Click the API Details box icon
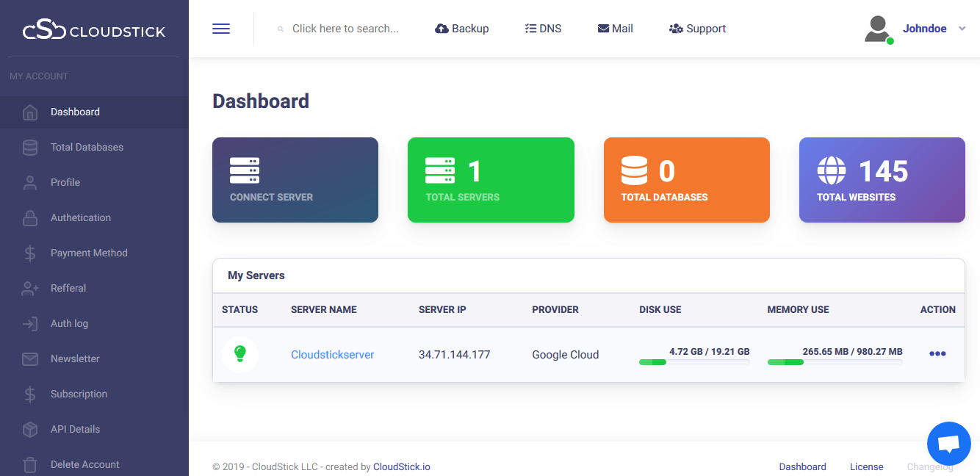The image size is (980, 476). (x=30, y=429)
